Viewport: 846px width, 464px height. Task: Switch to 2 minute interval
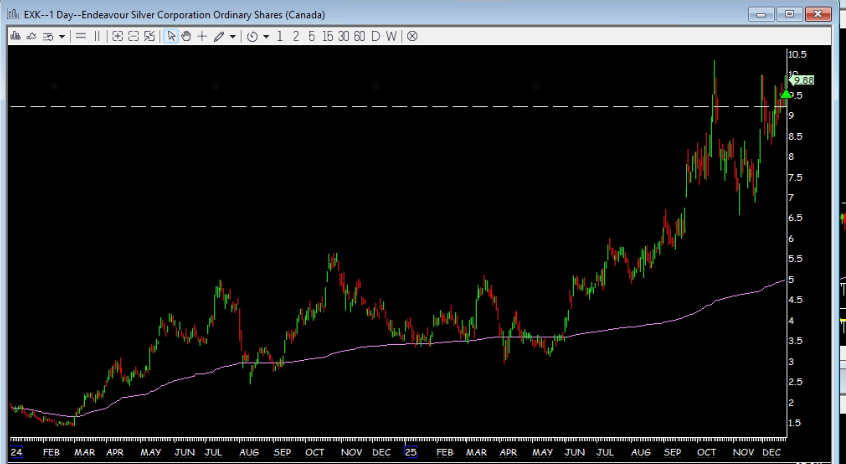(296, 36)
